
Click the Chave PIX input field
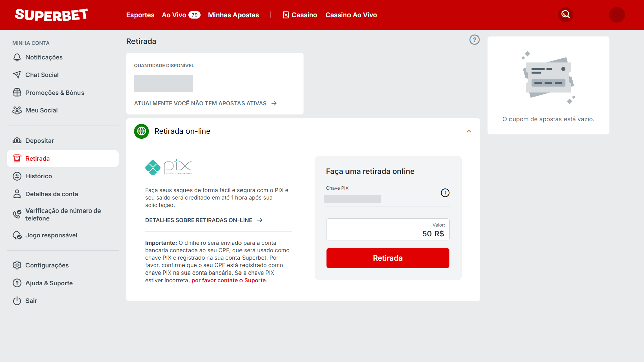[385, 199]
